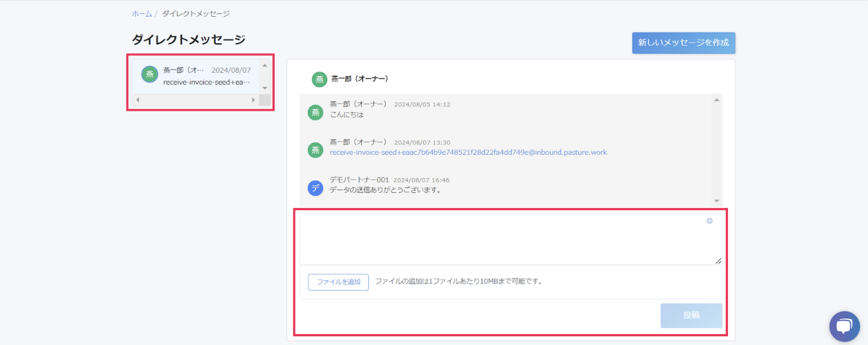Click ファイルを追加 button
868x345 pixels.
pyautogui.click(x=338, y=282)
